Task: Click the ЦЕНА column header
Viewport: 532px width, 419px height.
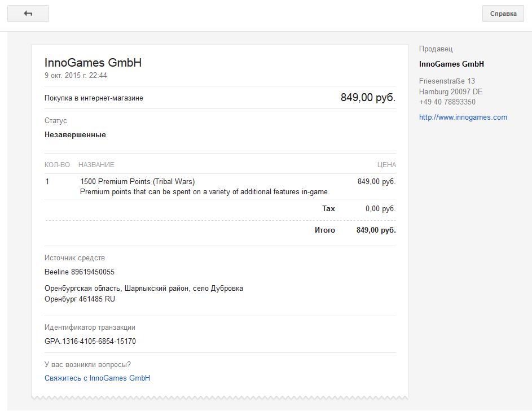Action: [x=386, y=165]
